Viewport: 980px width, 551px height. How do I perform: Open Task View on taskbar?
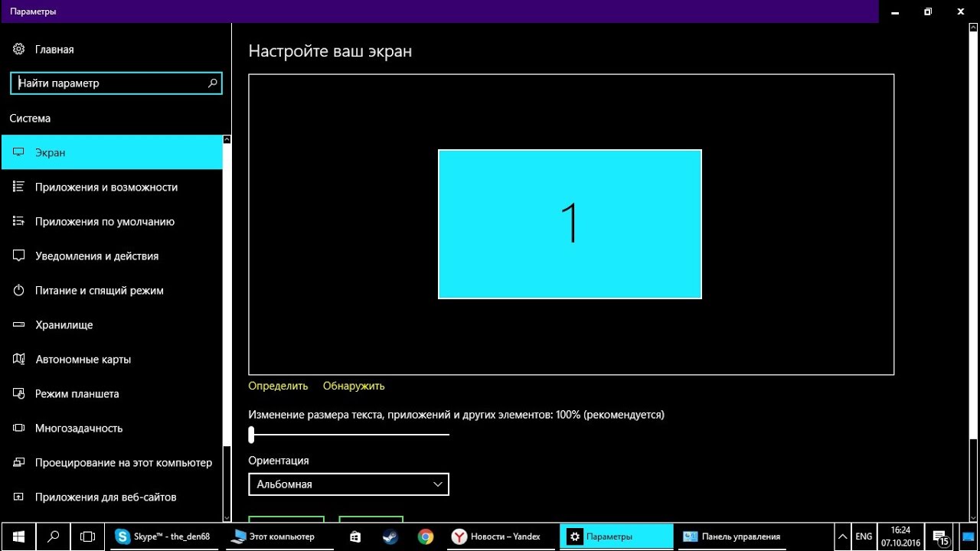pyautogui.click(x=88, y=536)
